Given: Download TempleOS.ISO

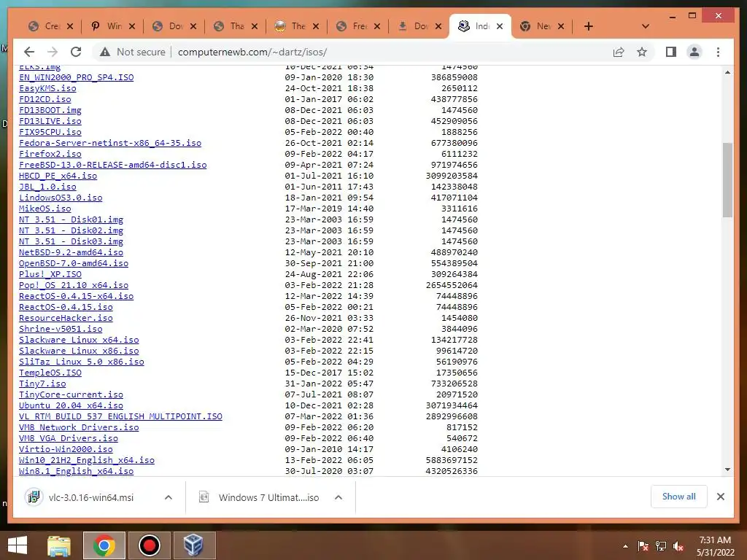Looking at the screenshot, I should click(x=50, y=373).
